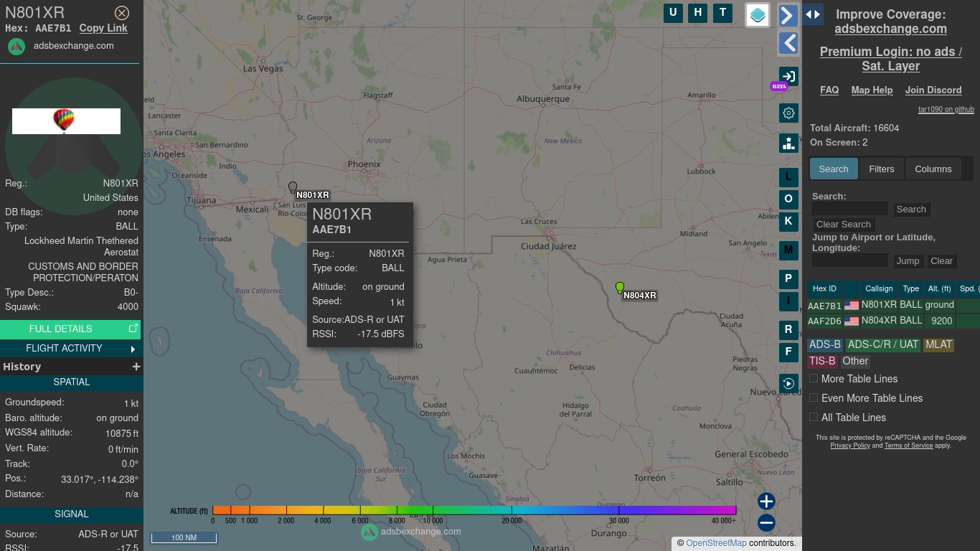Screen dimensions: 980x551
Task: Zoom in the map with plus button
Action: (x=766, y=501)
